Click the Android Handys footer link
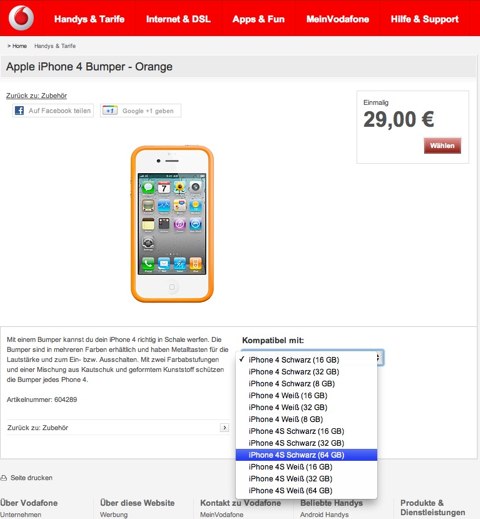This screenshot has width=480, height=519. (x=324, y=515)
